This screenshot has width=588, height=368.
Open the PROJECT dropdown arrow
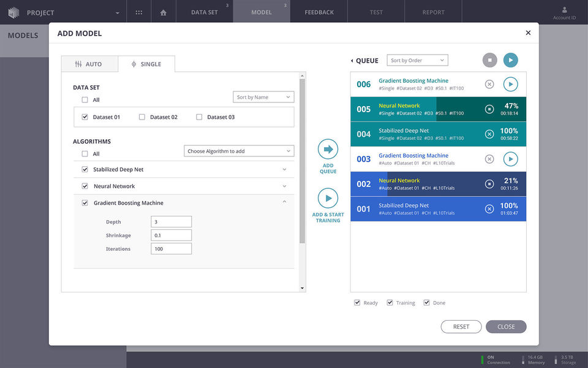pyautogui.click(x=118, y=13)
